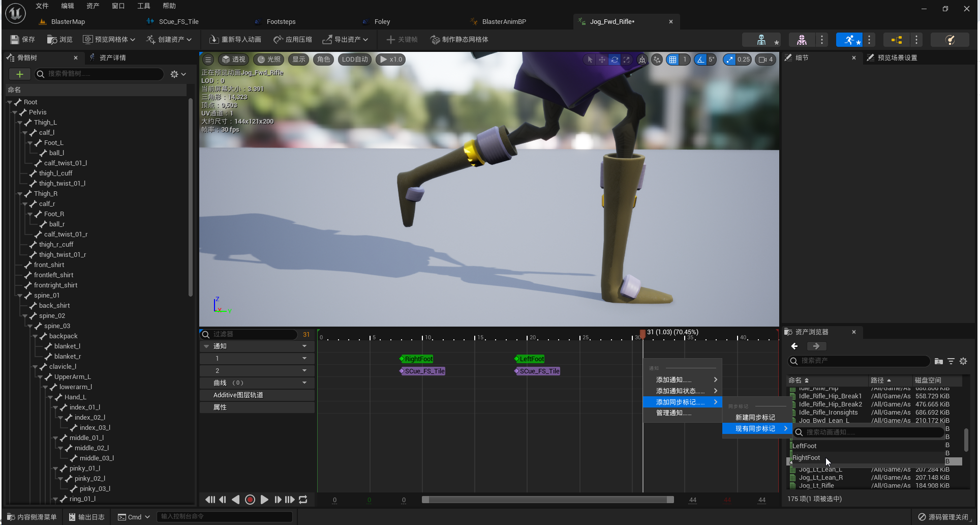Select the viewport Select-object cursor tool
The width and height of the screenshot is (980, 525).
tap(590, 60)
